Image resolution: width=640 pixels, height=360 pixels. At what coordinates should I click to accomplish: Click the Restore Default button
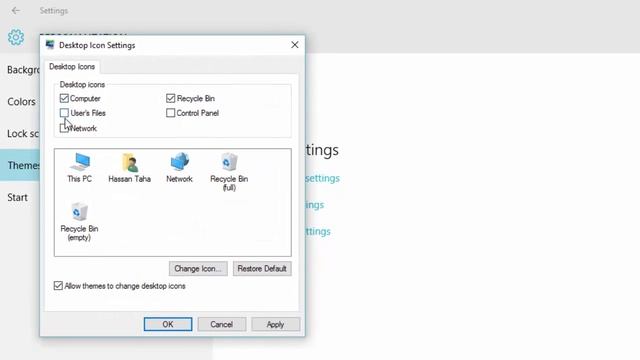point(262,269)
